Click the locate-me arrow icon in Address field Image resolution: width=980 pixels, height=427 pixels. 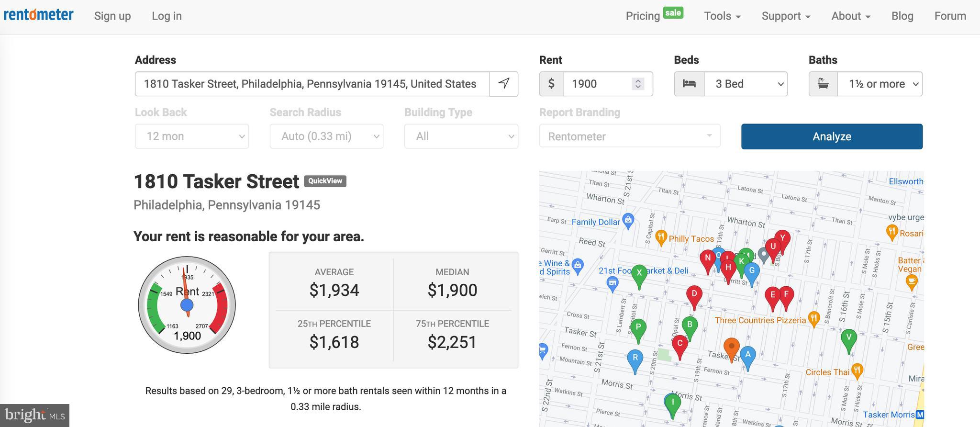[x=503, y=84]
